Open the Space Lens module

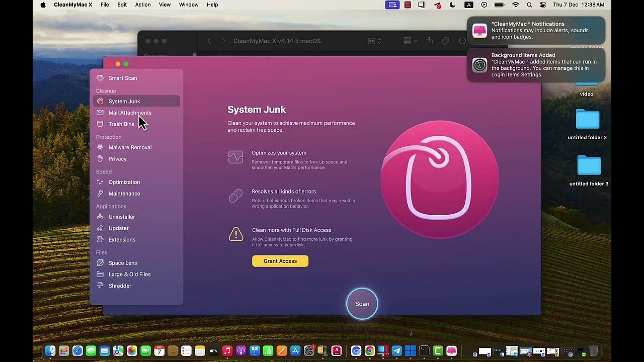tap(136, 263)
